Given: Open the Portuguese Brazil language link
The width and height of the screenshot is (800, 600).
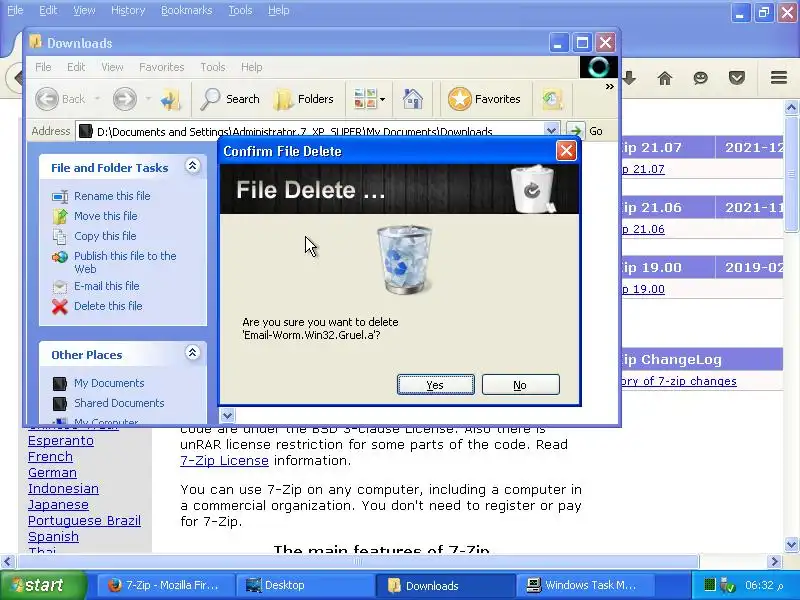Looking at the screenshot, I should coord(84,520).
